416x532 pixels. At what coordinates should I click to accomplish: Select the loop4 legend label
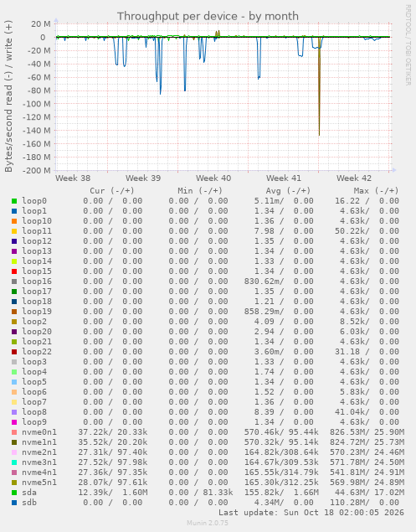click(34, 372)
